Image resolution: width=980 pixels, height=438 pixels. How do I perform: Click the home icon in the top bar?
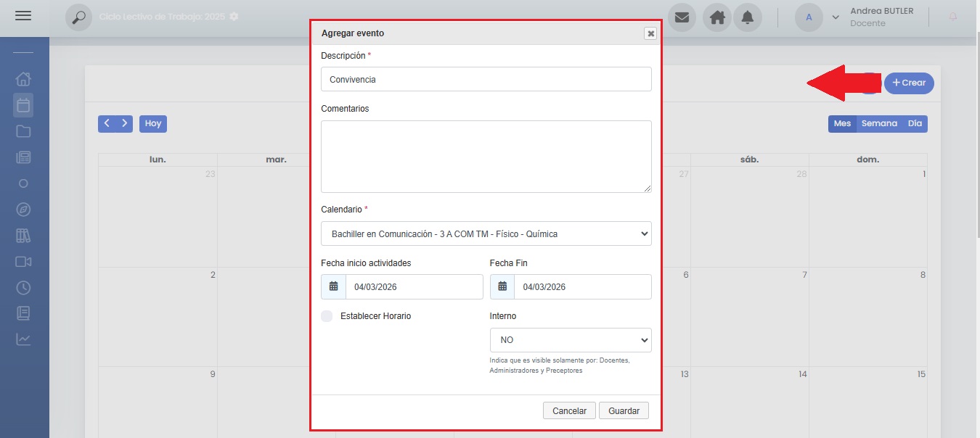tap(717, 17)
